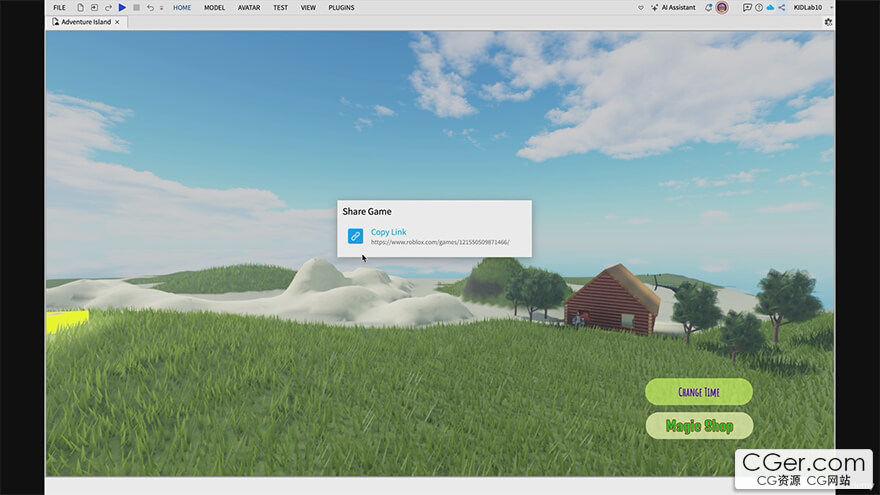Click the user avatar picture
This screenshot has height=495, width=880.
pos(722,7)
